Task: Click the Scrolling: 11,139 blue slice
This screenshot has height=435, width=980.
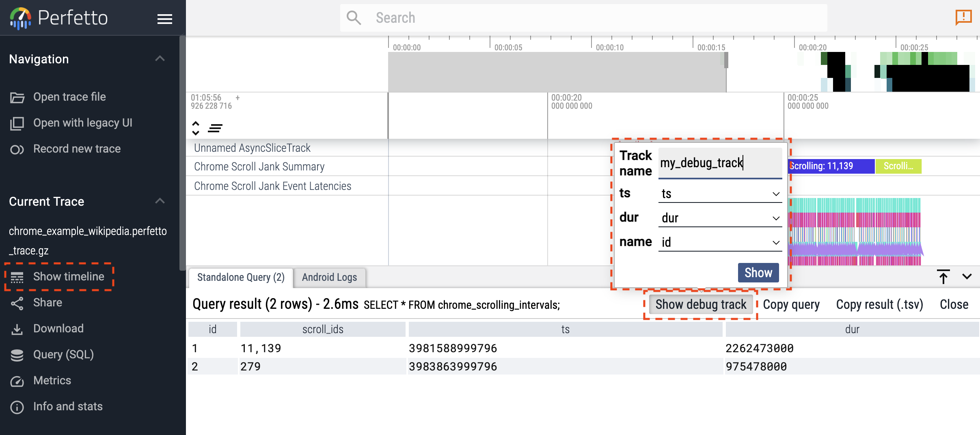Action: (x=831, y=166)
